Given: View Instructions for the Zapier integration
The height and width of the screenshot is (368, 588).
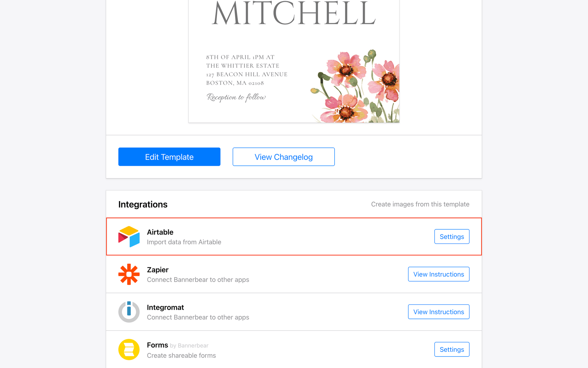Looking at the screenshot, I should [x=438, y=274].
